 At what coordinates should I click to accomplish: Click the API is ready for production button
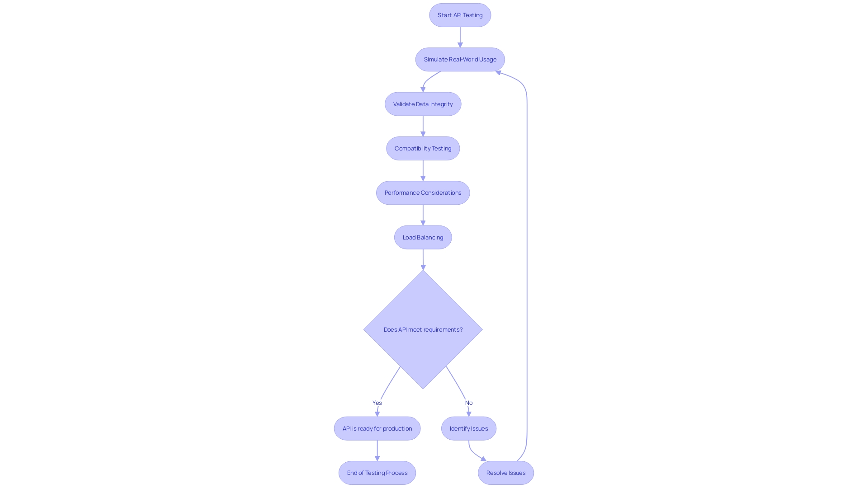(377, 428)
